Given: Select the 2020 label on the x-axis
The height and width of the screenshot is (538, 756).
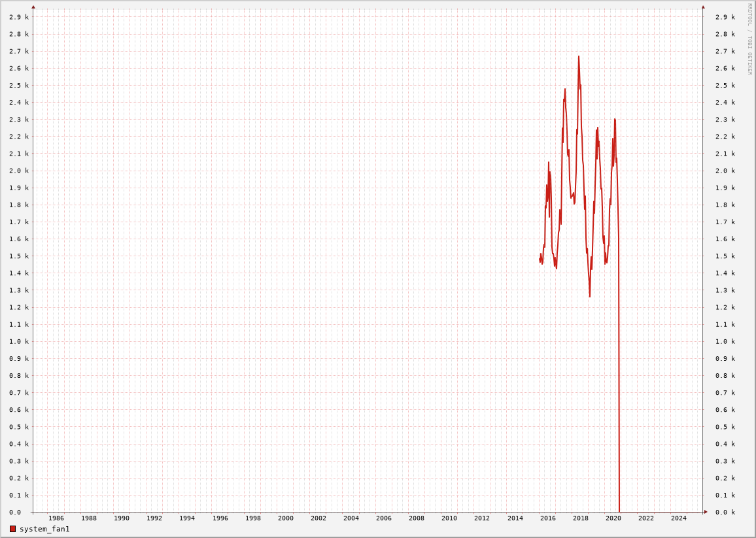Looking at the screenshot, I should click(613, 518).
